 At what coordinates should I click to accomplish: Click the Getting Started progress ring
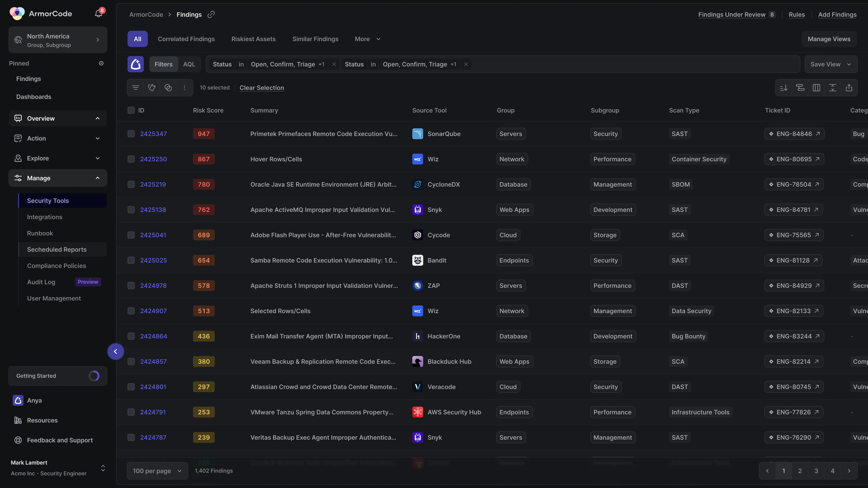point(94,376)
